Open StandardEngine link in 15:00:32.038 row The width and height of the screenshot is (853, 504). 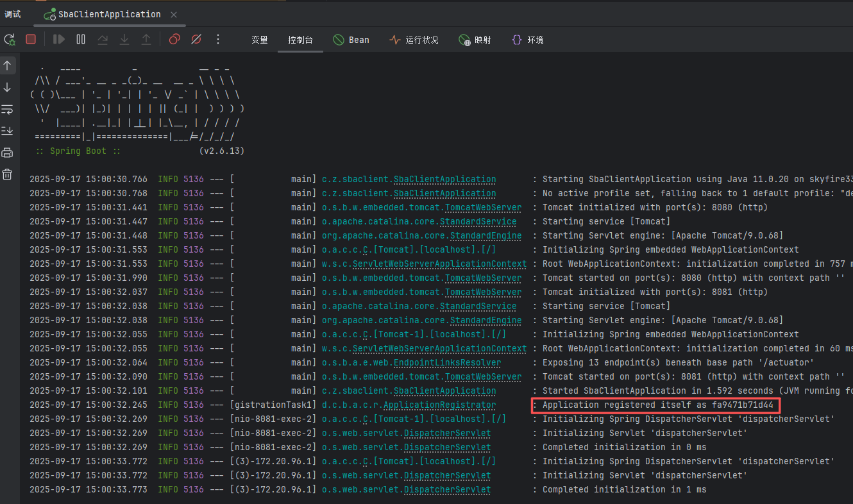(x=486, y=321)
